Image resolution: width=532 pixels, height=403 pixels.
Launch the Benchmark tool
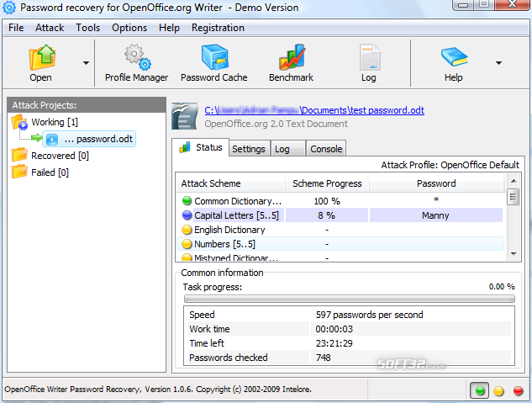pyautogui.click(x=291, y=63)
